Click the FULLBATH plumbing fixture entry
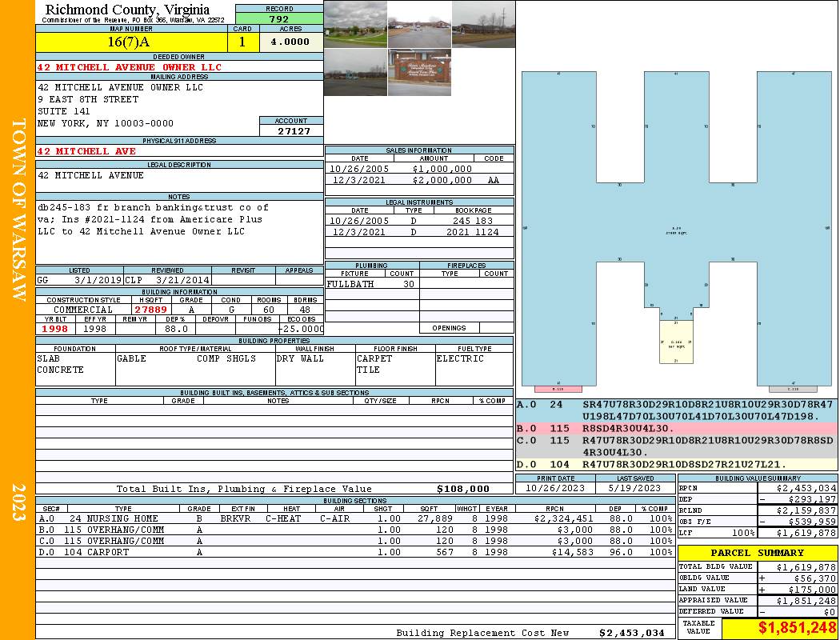This screenshot has height=640, width=840. tap(350, 284)
